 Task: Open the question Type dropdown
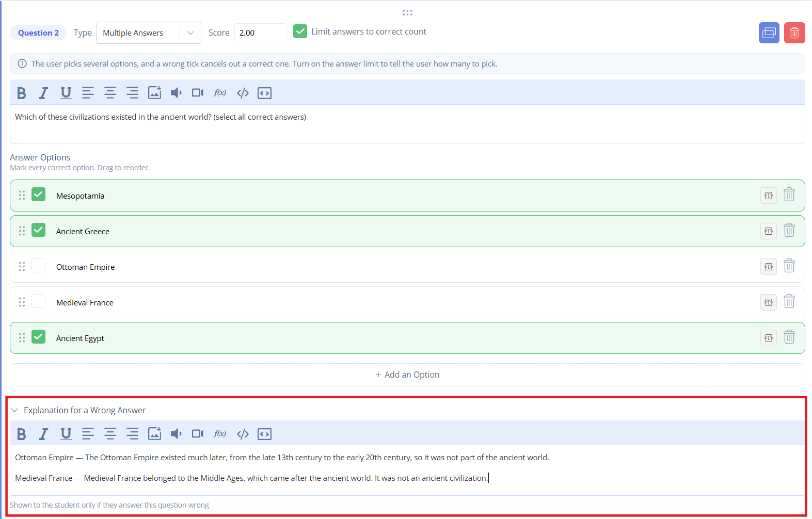tap(149, 33)
